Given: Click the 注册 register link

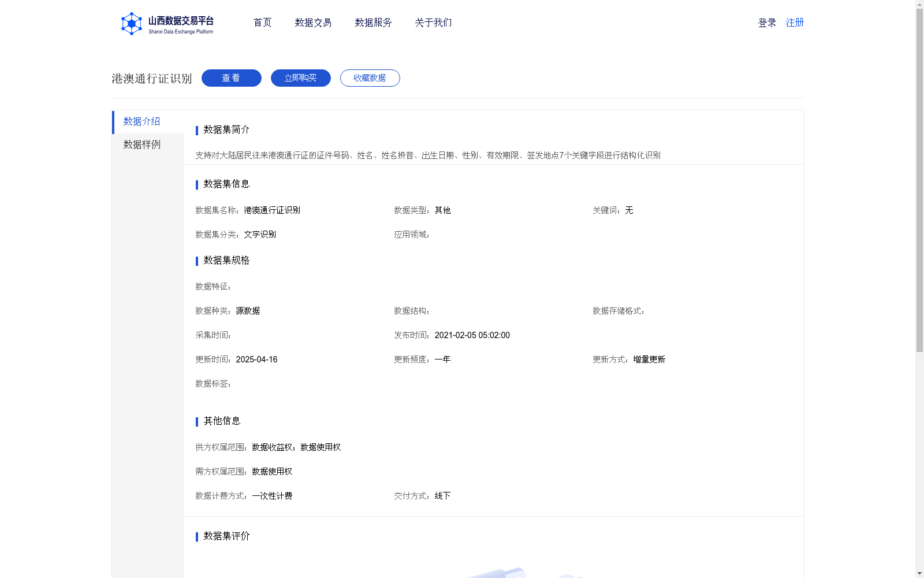Looking at the screenshot, I should click(794, 23).
